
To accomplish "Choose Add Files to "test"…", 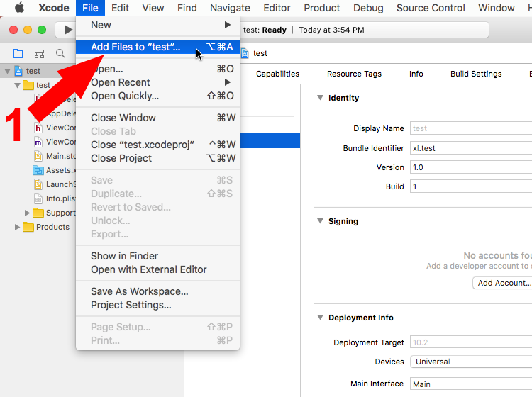I will 157,47.
